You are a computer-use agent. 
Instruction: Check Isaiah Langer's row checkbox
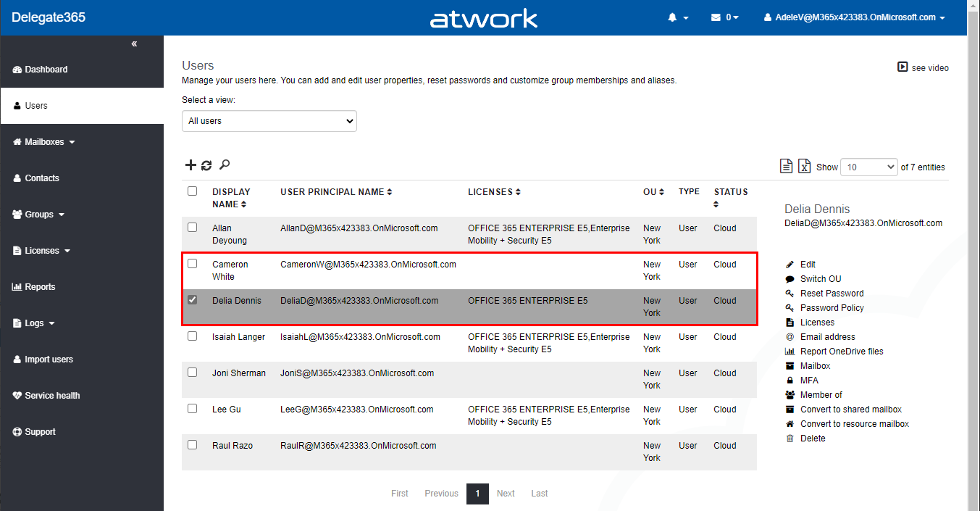pos(192,336)
